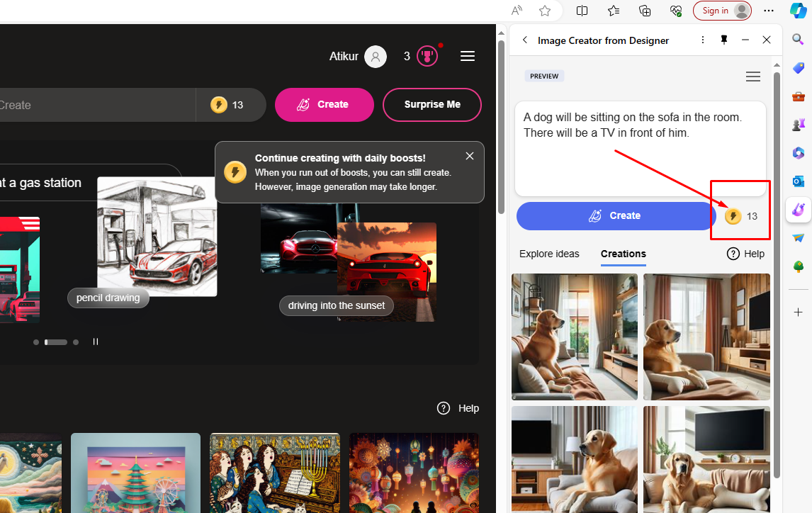812x513 pixels.
Task: Click driving into the sunset chip
Action: [337, 305]
